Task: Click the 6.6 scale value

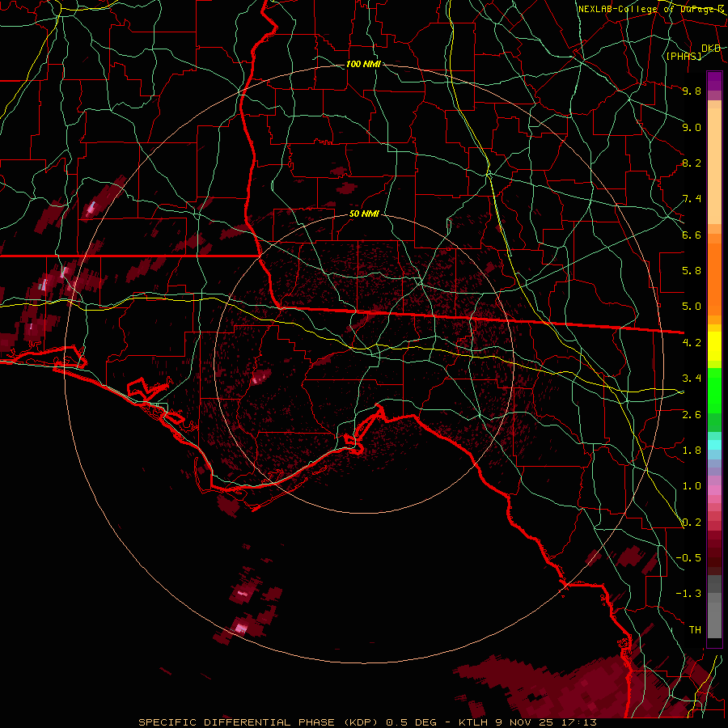Action: pos(692,235)
